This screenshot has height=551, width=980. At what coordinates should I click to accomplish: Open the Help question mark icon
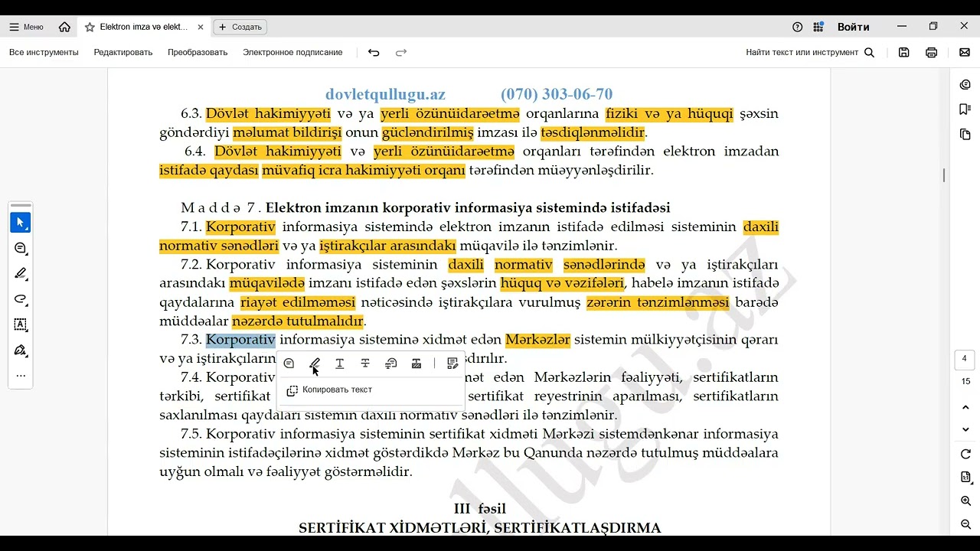pos(797,27)
